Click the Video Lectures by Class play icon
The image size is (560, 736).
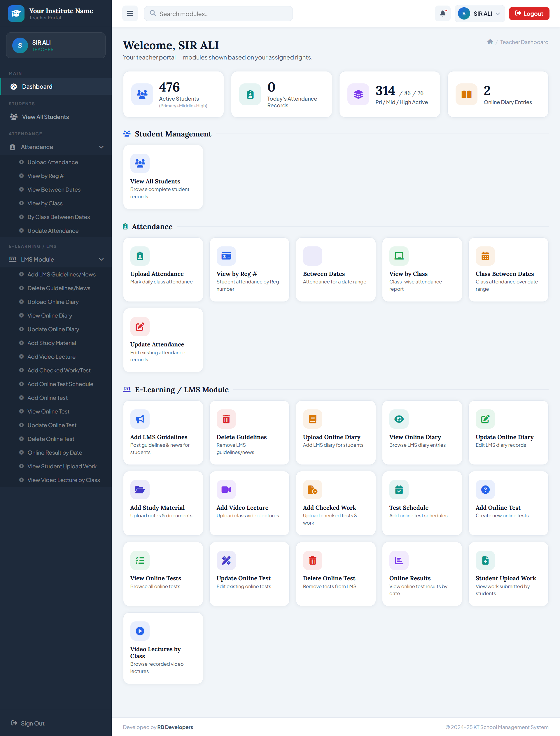pyautogui.click(x=140, y=631)
